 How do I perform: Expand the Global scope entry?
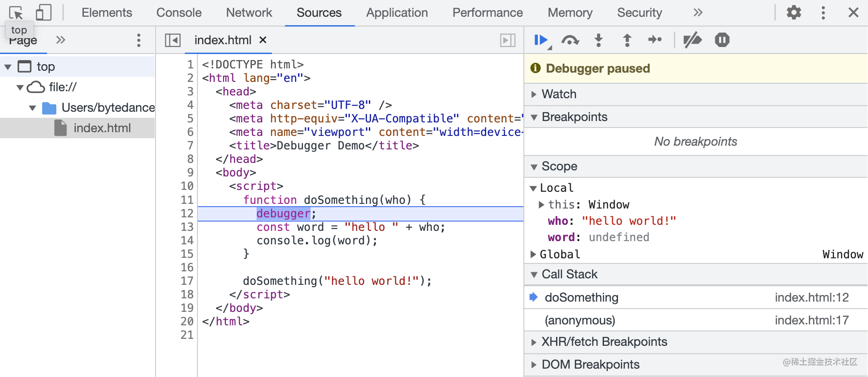click(534, 255)
